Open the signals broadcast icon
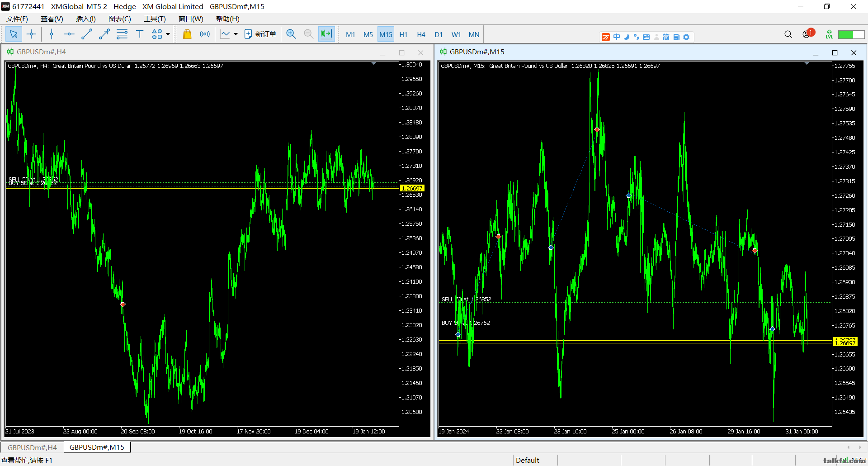Viewport: 868px width, 466px height. (205, 34)
